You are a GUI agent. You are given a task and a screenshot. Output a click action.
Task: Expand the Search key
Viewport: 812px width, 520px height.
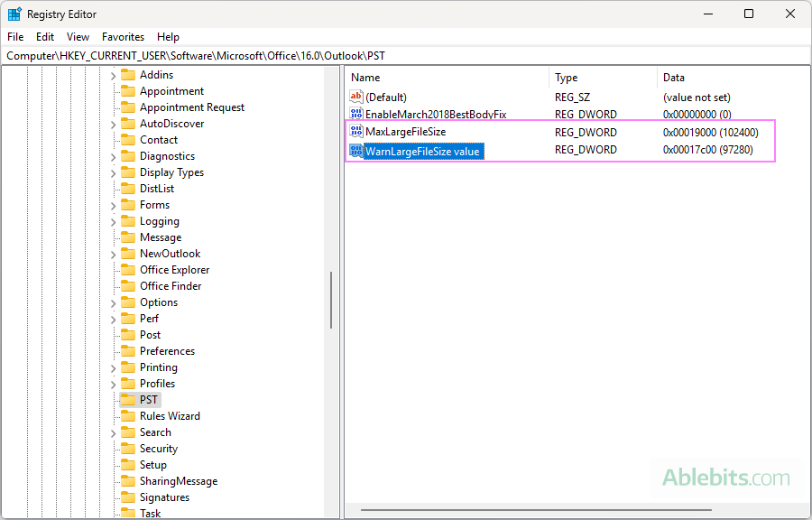click(114, 433)
